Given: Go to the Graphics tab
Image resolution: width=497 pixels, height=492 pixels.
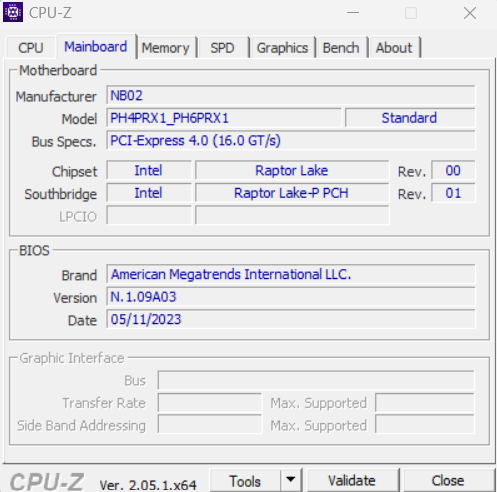Looking at the screenshot, I should (282, 48).
